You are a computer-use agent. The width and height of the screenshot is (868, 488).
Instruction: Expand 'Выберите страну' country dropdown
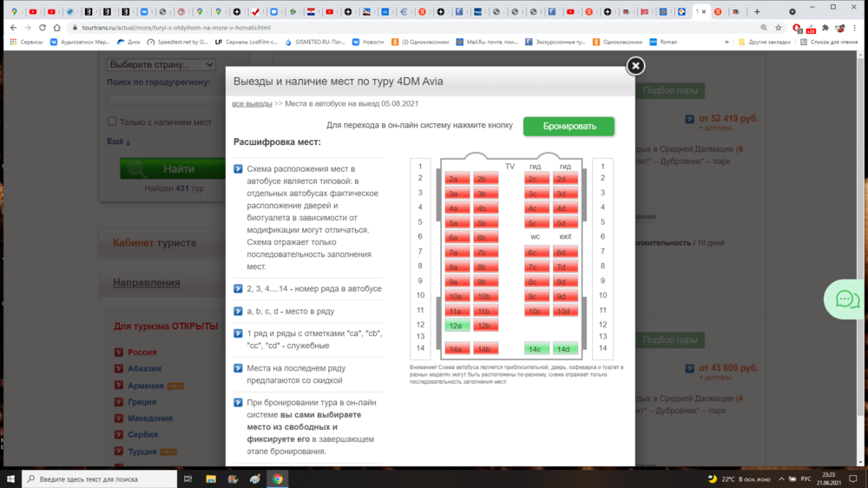click(x=161, y=64)
